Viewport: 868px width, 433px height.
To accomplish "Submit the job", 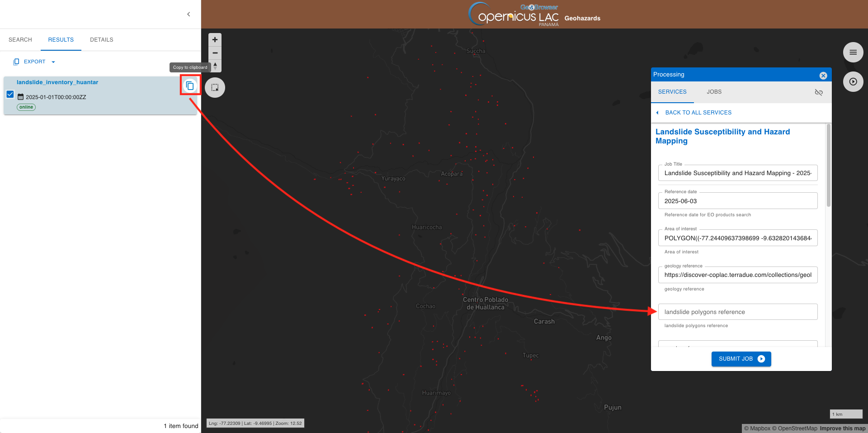I will pyautogui.click(x=741, y=359).
